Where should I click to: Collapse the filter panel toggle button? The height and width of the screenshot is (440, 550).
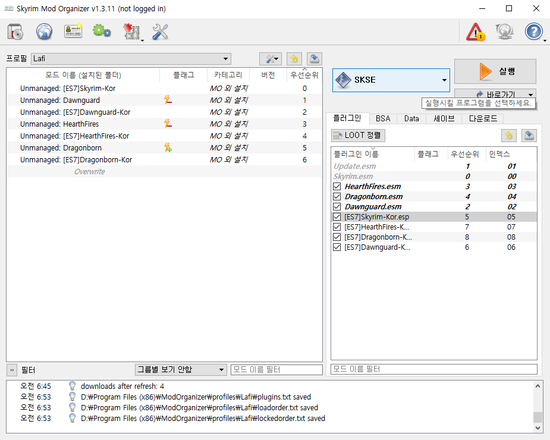click(x=12, y=370)
